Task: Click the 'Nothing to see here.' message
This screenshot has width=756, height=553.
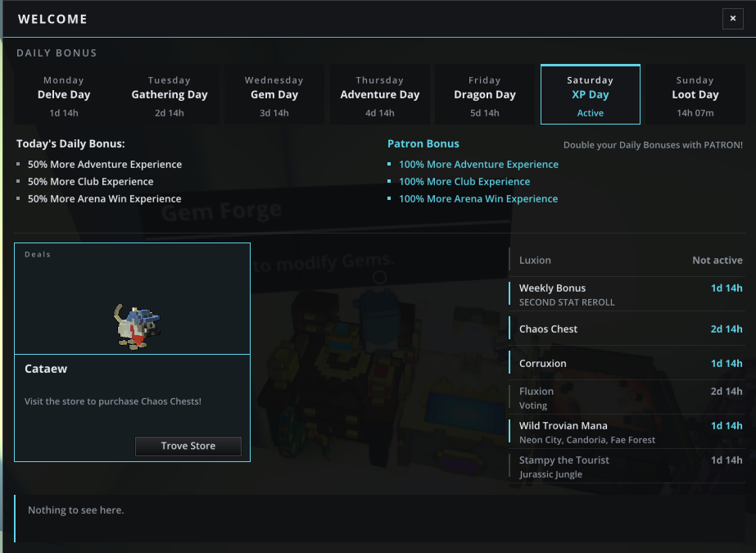Action: tap(75, 510)
